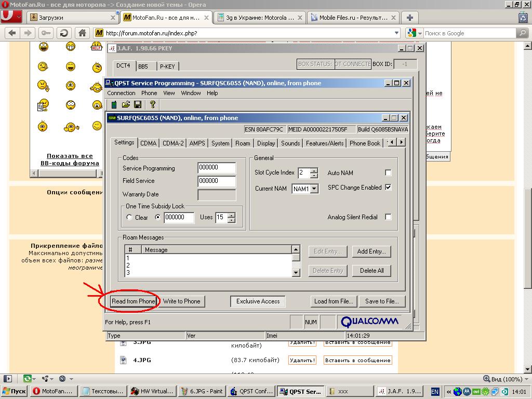The image size is (532, 399).
Task: Go forward with Opera's forward arrow
Action: [27, 33]
